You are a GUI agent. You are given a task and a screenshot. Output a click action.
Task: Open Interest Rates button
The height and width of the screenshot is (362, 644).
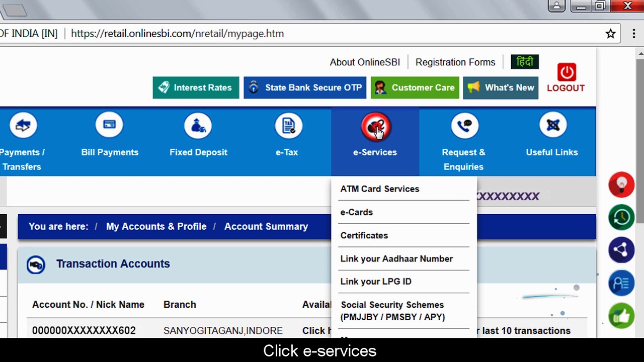(196, 87)
